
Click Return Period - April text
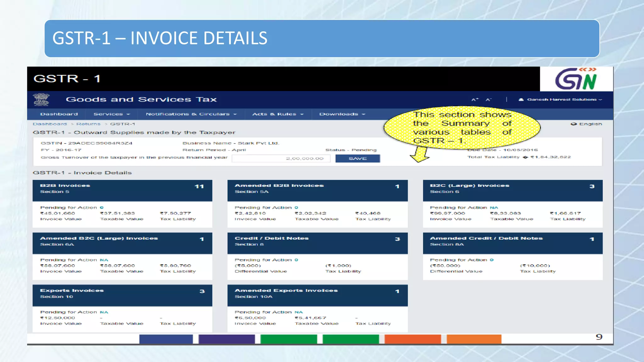point(214,150)
